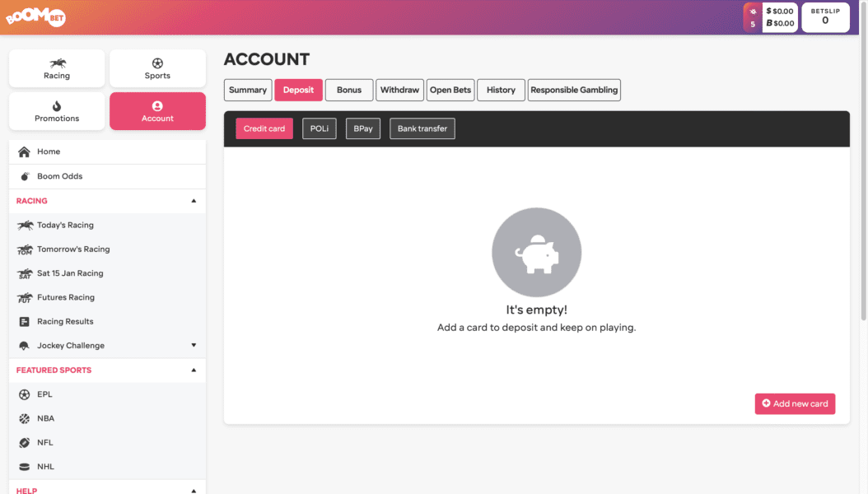Collapse the HELP sidebar section
Screen dimensions: 868x494
tap(194, 490)
